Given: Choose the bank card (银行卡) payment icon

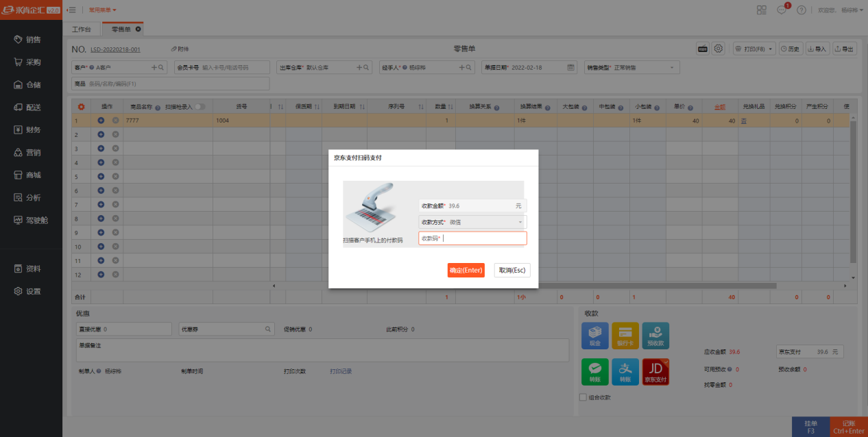Looking at the screenshot, I should click(x=625, y=335).
